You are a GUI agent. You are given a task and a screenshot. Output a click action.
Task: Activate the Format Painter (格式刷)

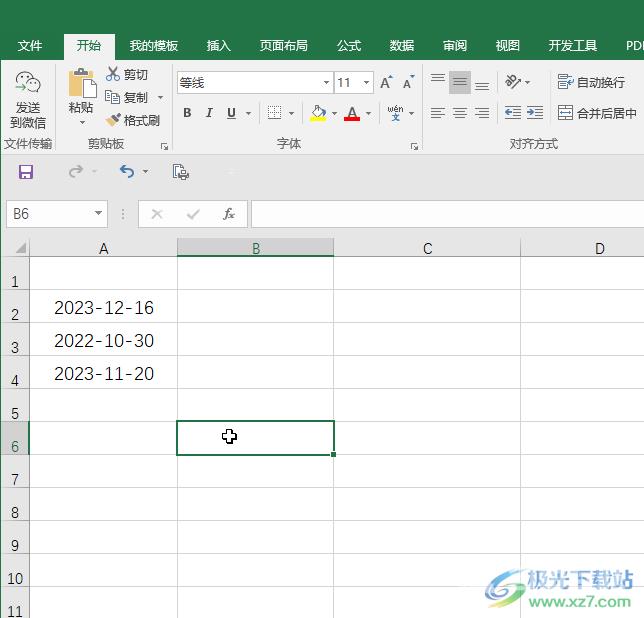tap(132, 120)
